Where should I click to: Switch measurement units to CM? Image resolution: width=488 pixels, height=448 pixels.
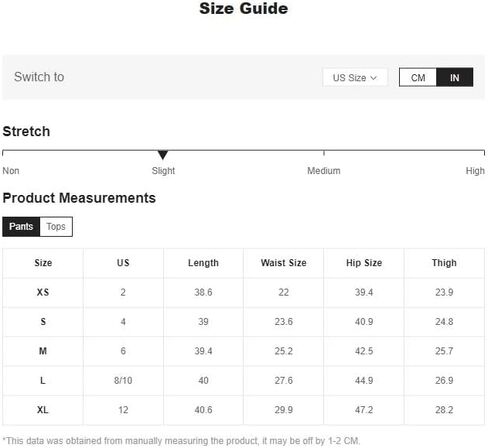coord(418,78)
